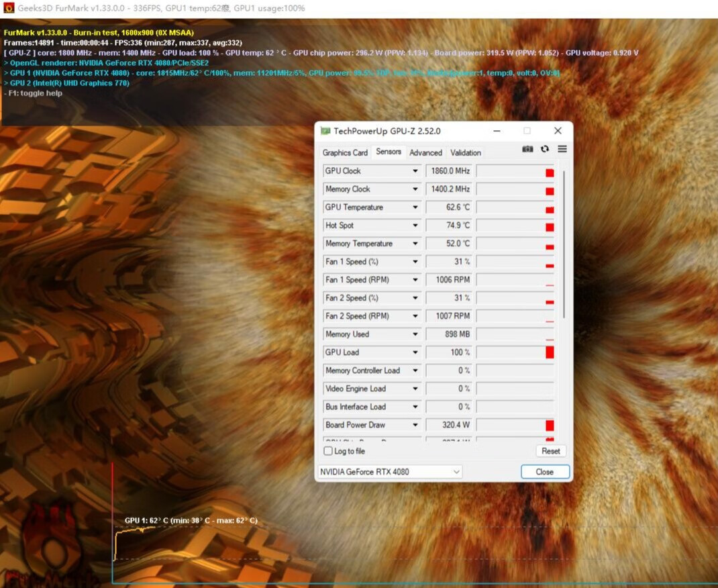This screenshot has height=588, width=718.
Task: Click the Board Power Draw history graph
Action: [x=515, y=425]
